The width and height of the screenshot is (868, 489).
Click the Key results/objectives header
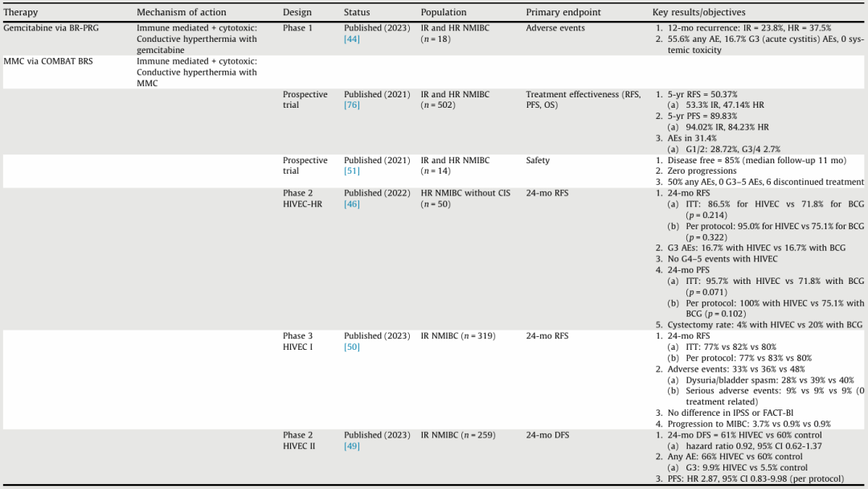[698, 12]
